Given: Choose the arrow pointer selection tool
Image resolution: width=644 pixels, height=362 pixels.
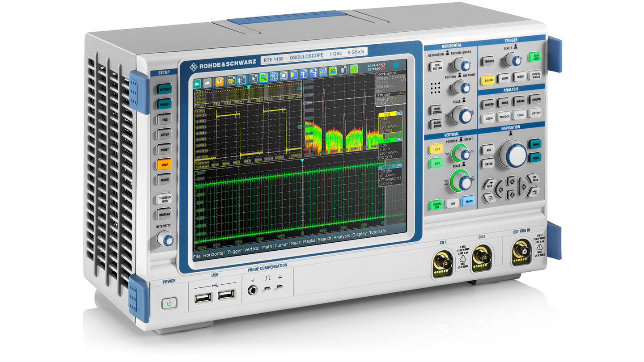Looking at the screenshot, I should (x=254, y=78).
